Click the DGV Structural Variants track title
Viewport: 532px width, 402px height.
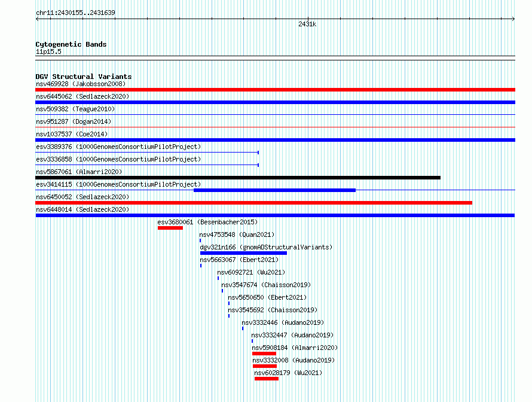click(84, 77)
